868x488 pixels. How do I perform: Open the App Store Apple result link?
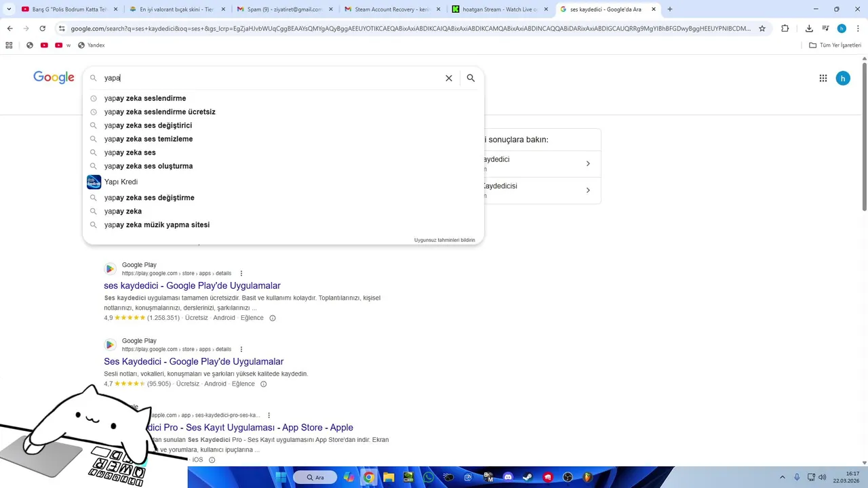coord(251,428)
